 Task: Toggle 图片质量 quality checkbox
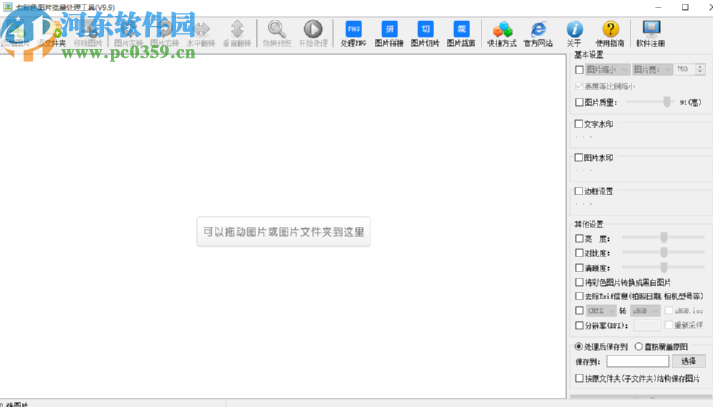pyautogui.click(x=579, y=102)
